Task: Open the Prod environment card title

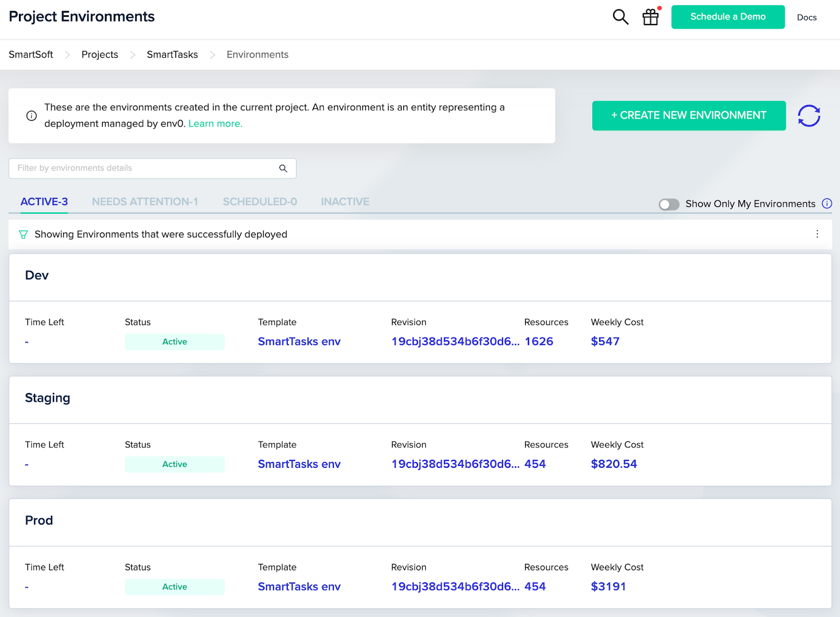Action: coord(39,520)
